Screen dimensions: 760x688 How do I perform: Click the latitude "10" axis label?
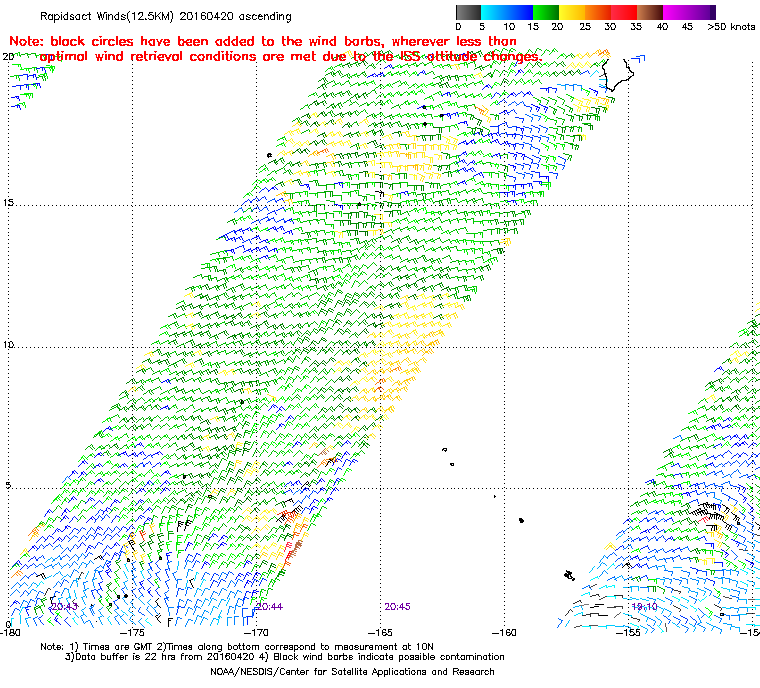[x=8, y=345]
